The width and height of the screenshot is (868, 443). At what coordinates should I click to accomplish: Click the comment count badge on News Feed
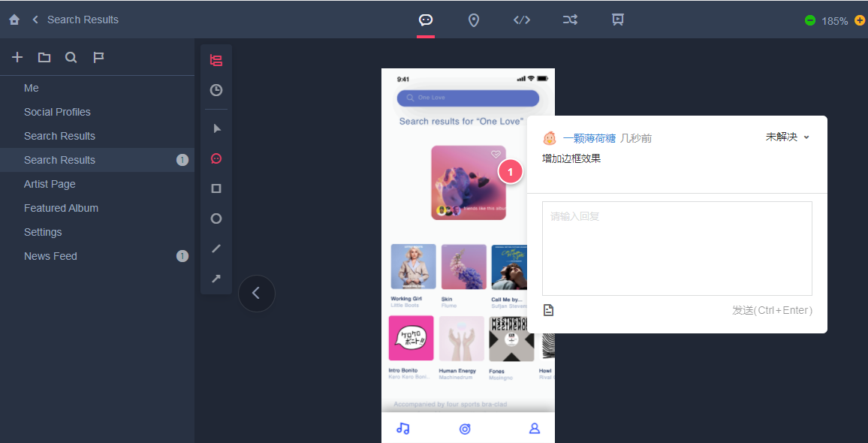point(182,256)
